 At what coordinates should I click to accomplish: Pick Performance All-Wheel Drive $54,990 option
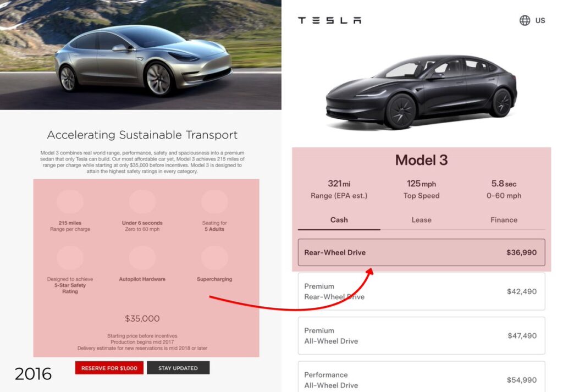point(421,379)
